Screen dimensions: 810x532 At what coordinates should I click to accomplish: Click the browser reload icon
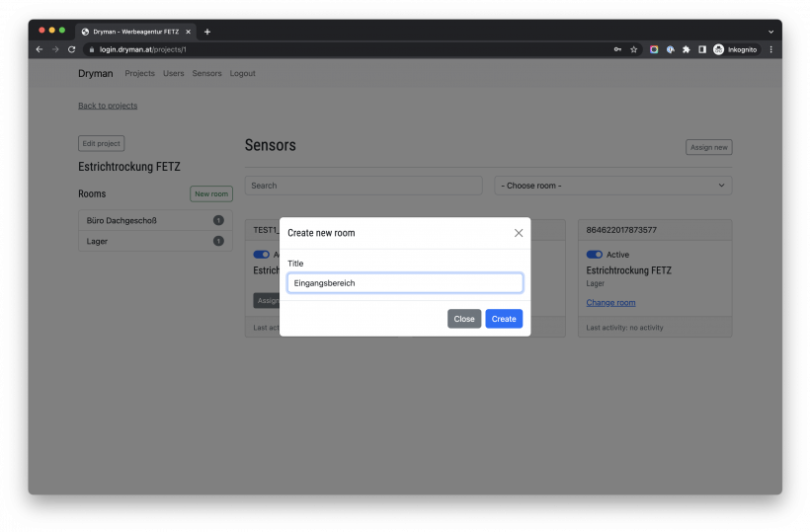[71, 49]
